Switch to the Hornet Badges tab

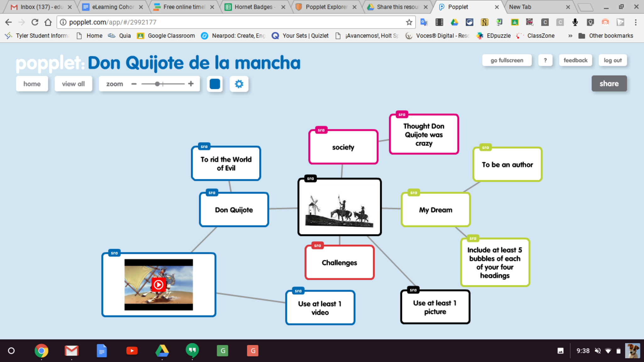(x=254, y=7)
